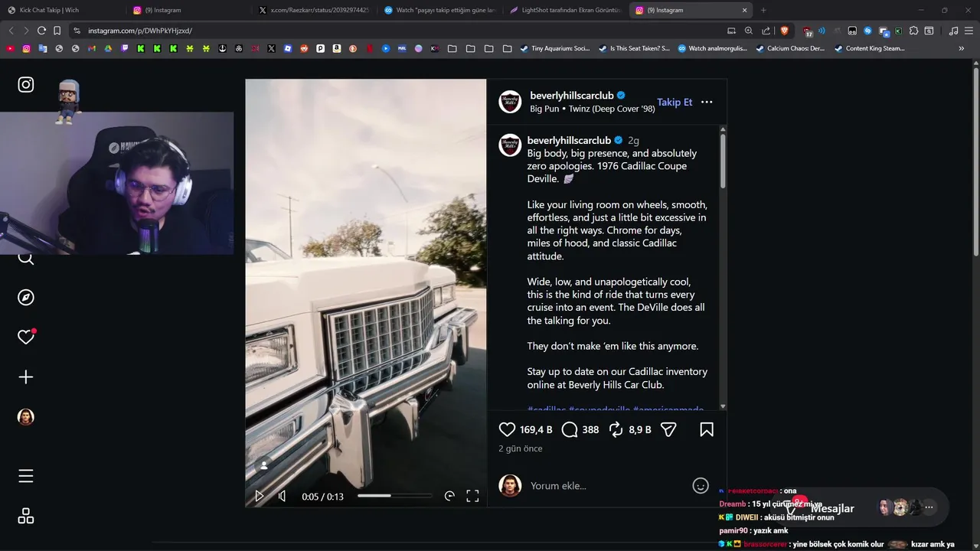Enter fullscreen on the video player

point(472,496)
